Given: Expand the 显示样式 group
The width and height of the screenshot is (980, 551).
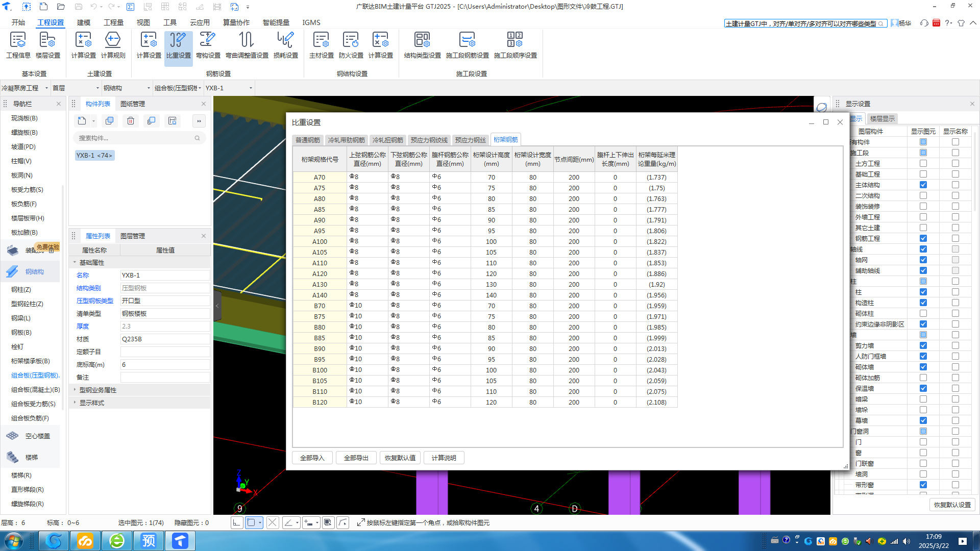Looking at the screenshot, I should (x=75, y=403).
